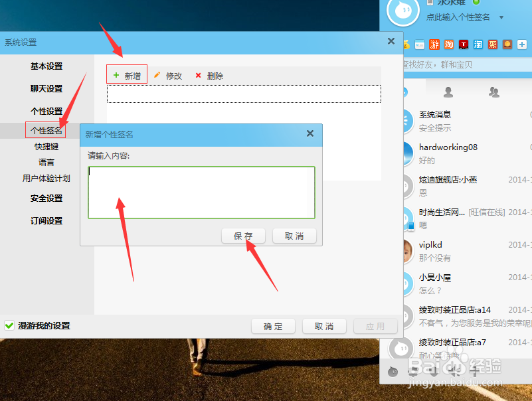532x401 pixels.
Task: Click the Wangwang menu icon at bottom bar
Action: tap(393, 372)
